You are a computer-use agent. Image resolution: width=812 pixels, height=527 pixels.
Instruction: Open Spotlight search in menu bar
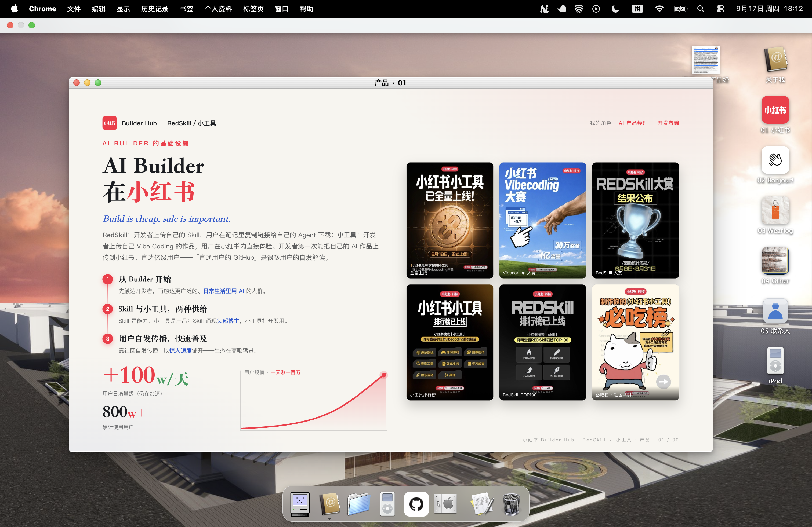point(701,9)
